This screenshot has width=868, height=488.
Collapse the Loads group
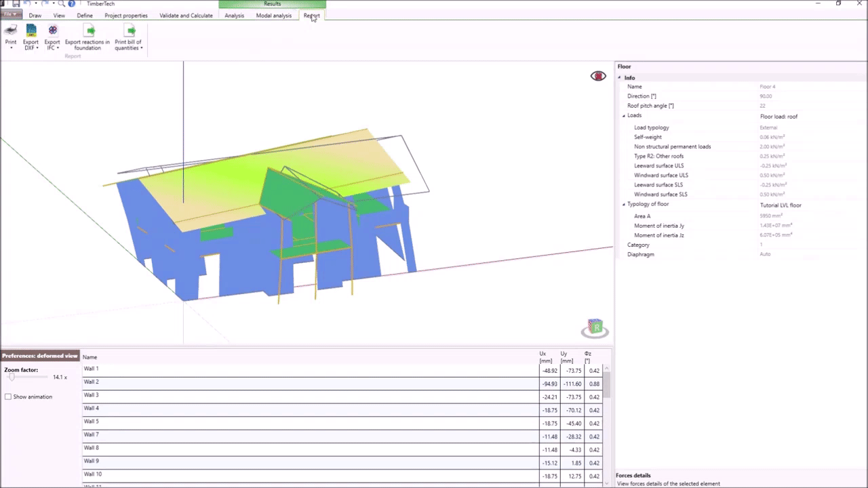(624, 116)
